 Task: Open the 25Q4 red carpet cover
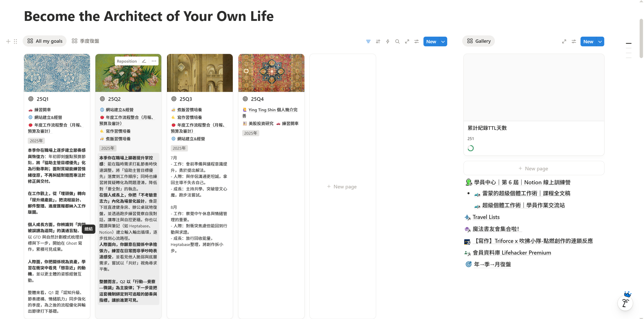click(x=271, y=73)
